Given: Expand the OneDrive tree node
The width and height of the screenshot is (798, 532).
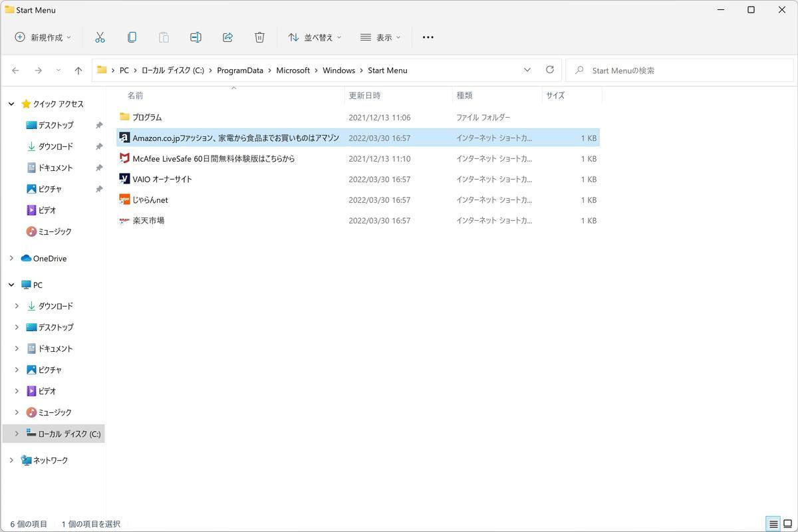Looking at the screenshot, I should [11, 258].
